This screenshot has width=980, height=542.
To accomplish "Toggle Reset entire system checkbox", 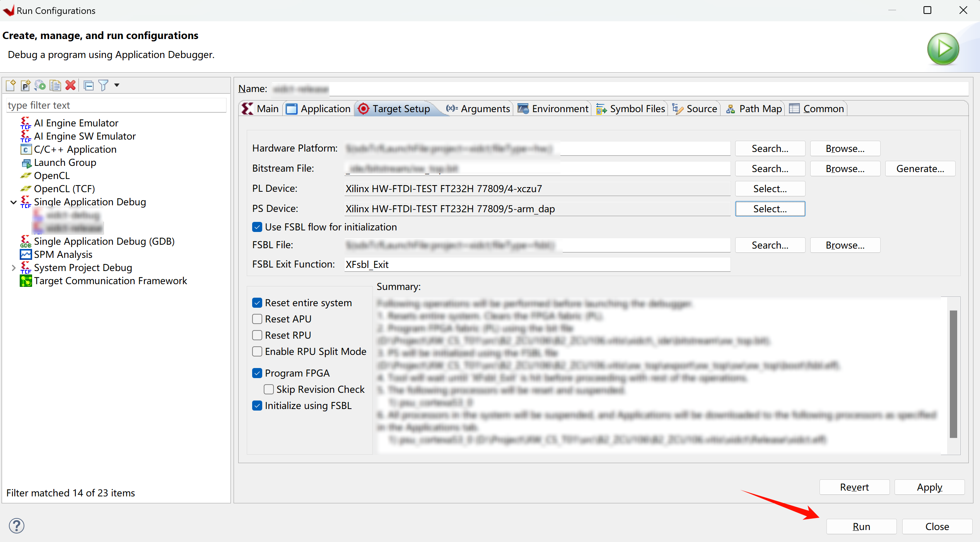I will (257, 302).
